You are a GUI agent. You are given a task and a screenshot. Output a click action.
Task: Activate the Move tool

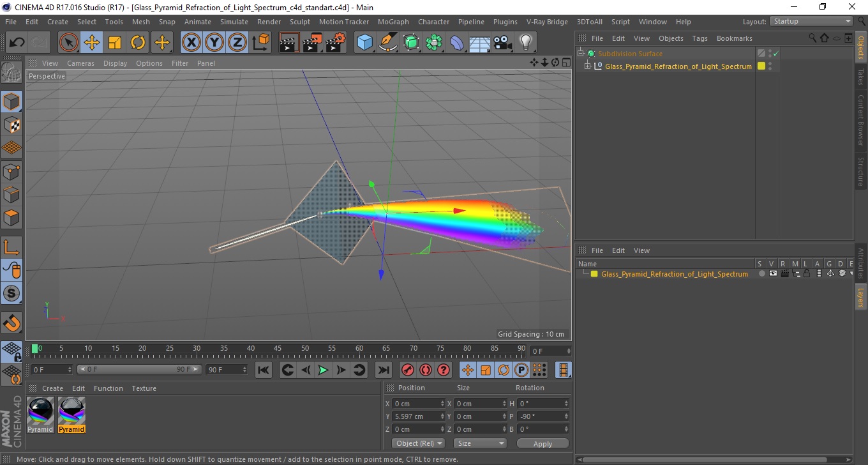[92, 43]
